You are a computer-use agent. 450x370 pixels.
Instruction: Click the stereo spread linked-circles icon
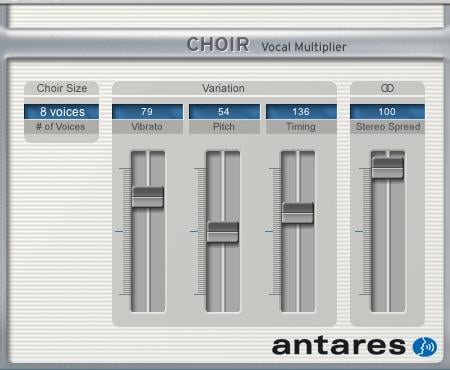(387, 88)
